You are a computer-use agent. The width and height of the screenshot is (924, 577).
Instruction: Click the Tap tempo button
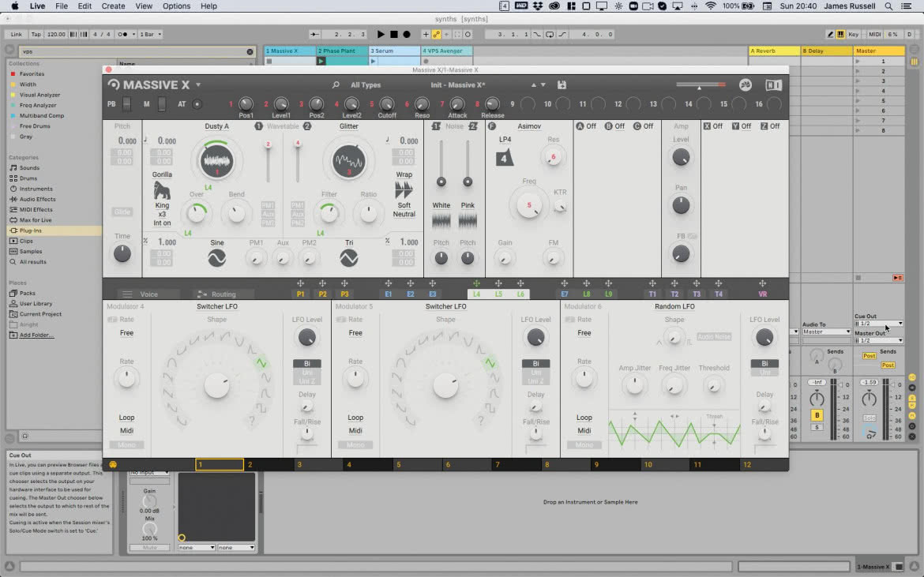point(36,34)
